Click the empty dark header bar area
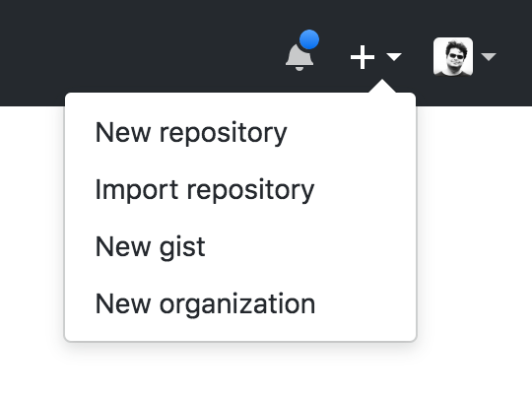This screenshot has height=398, width=532. point(136,47)
